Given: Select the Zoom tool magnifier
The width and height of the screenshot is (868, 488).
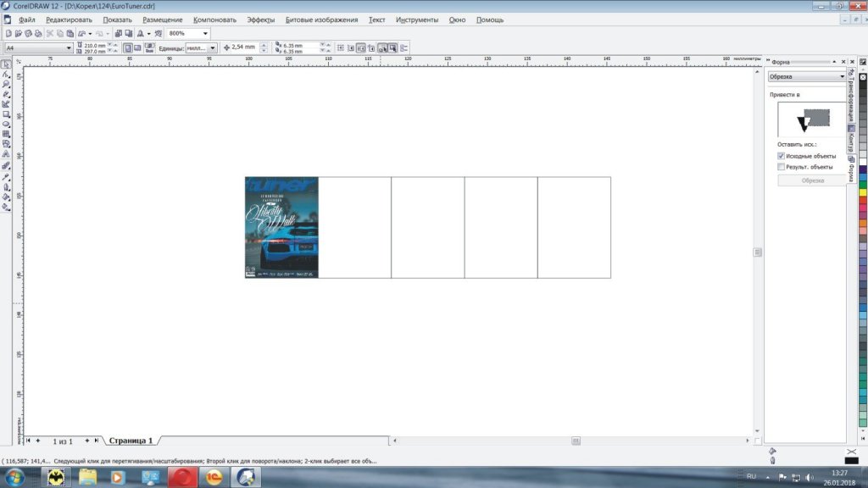Looking at the screenshot, I should click(6, 85).
